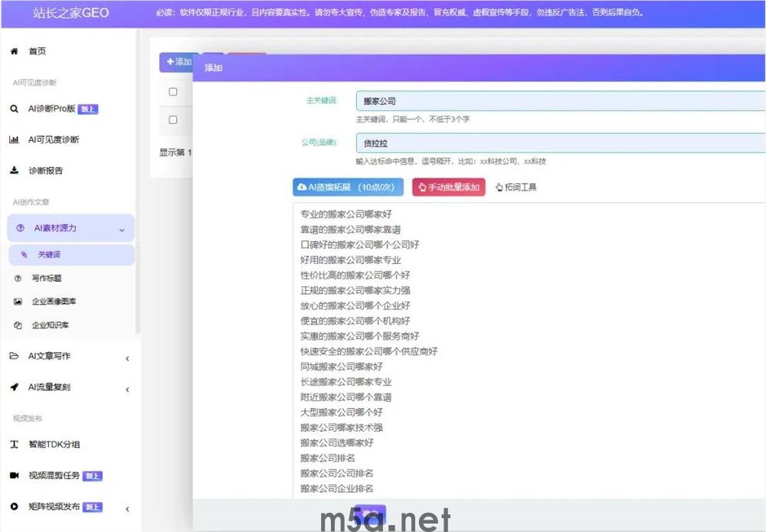The image size is (766, 532).
Task: Click the 主关键词 input containing 搬家公司
Action: (x=561, y=101)
